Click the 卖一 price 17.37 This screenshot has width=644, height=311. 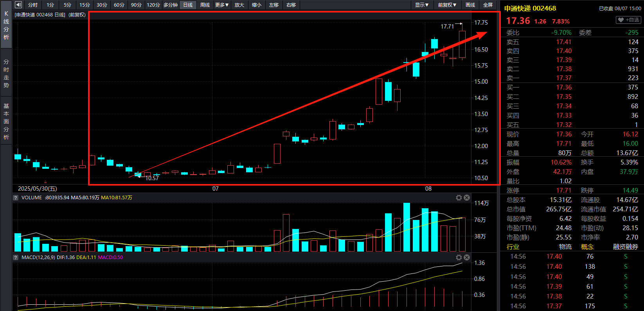point(564,78)
